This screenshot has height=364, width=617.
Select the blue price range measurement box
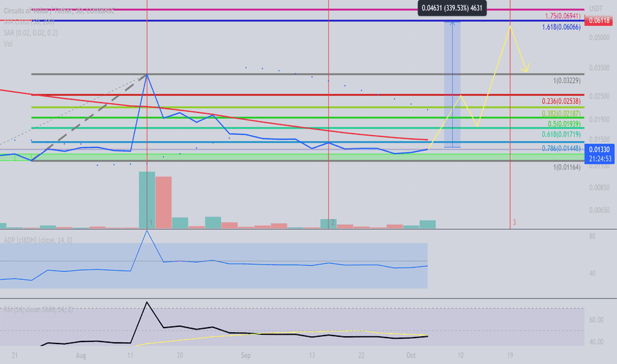452,85
